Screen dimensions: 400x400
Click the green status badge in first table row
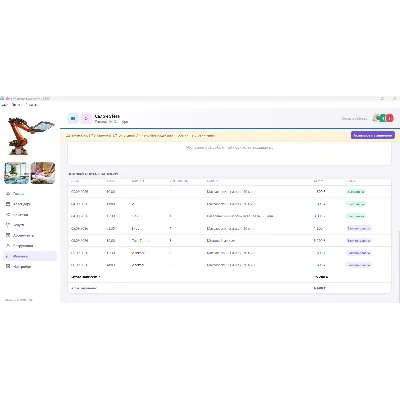tap(356, 192)
